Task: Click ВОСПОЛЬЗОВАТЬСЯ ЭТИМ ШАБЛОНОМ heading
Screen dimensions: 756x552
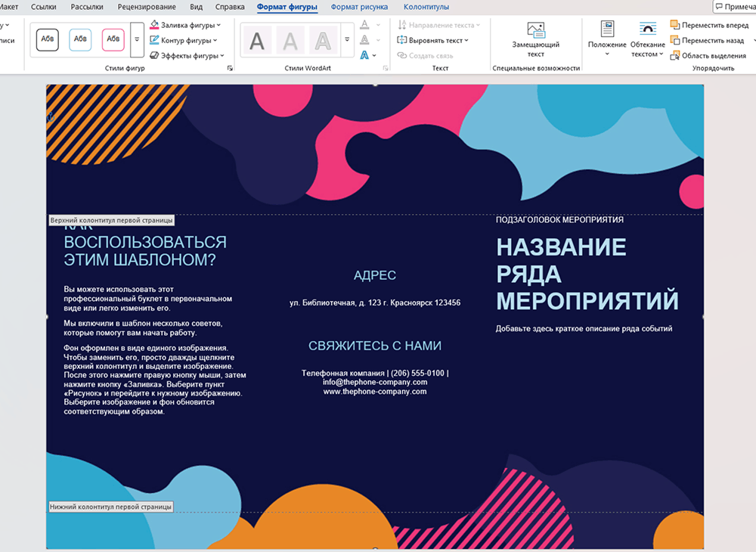Action: point(145,251)
